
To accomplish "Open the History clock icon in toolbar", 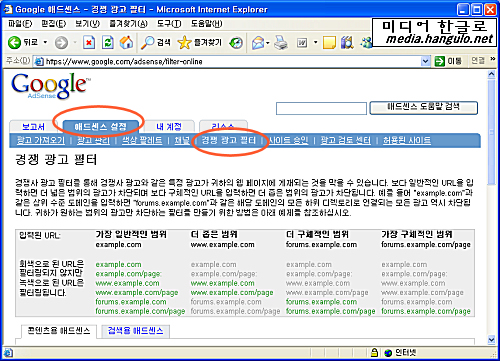I will pyautogui.click(x=236, y=43).
